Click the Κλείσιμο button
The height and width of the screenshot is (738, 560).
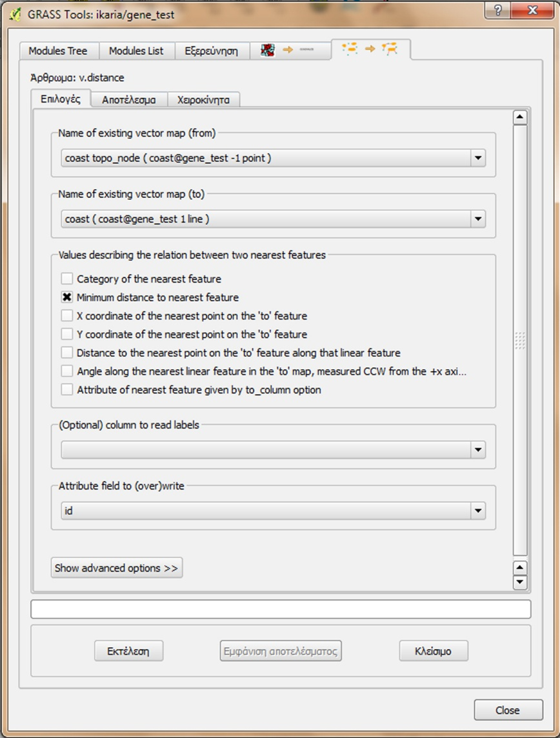click(434, 652)
